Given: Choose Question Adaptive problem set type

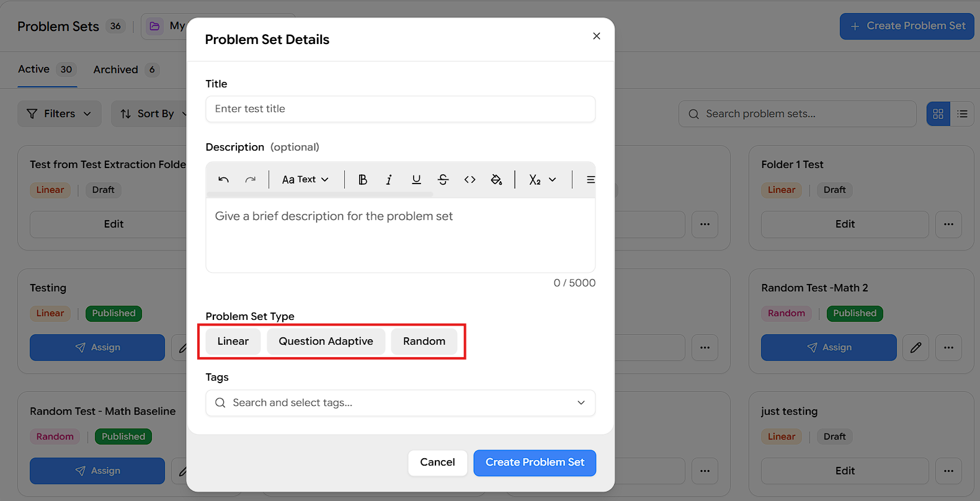Looking at the screenshot, I should [x=326, y=342].
